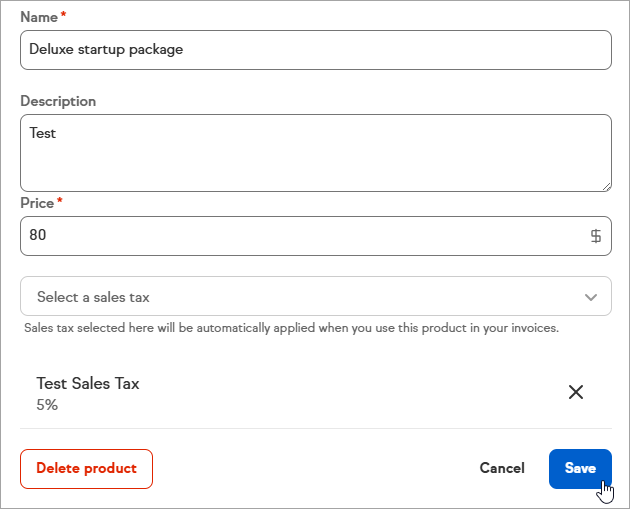Click the sales tax dropdown chevron arrow
The width and height of the screenshot is (630, 509).
pyautogui.click(x=591, y=297)
